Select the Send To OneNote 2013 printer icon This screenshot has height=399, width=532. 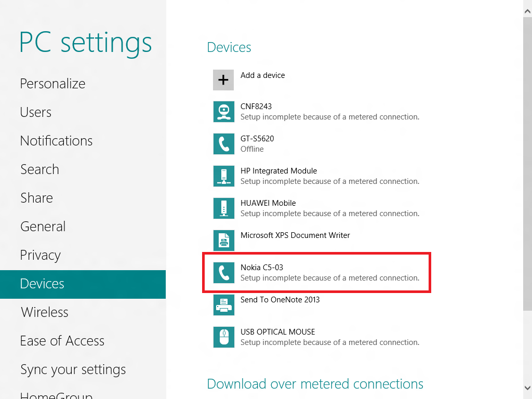(223, 304)
